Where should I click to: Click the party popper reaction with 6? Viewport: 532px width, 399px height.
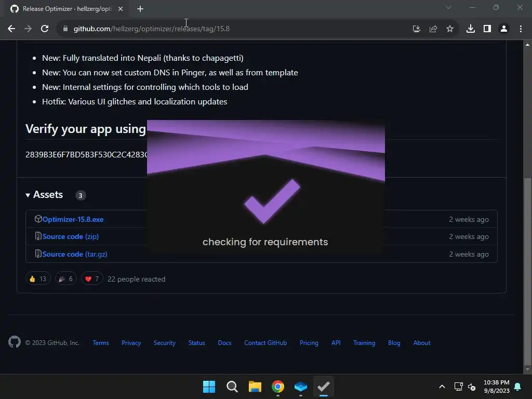66,279
